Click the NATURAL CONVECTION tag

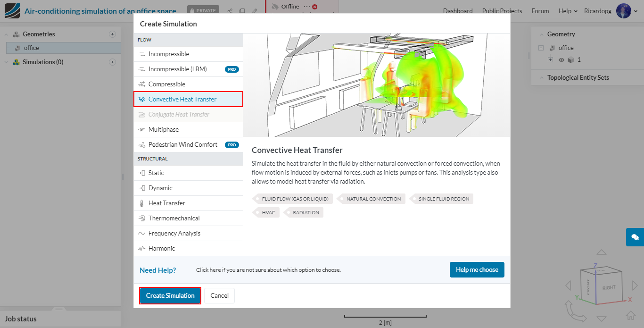pyautogui.click(x=372, y=199)
